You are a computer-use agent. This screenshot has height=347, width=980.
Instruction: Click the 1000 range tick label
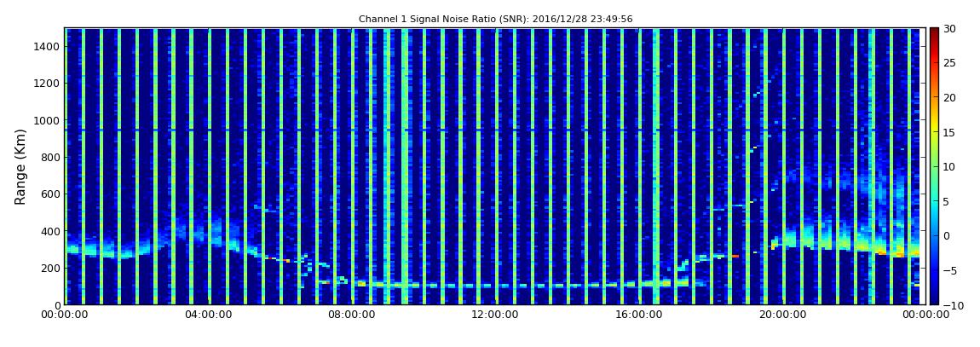[47, 120]
